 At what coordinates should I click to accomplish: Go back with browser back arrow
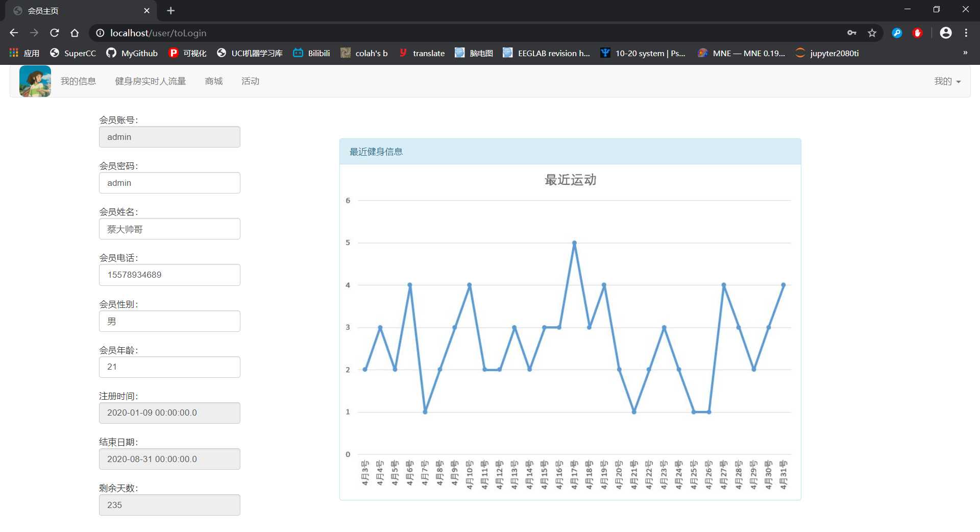(x=14, y=33)
